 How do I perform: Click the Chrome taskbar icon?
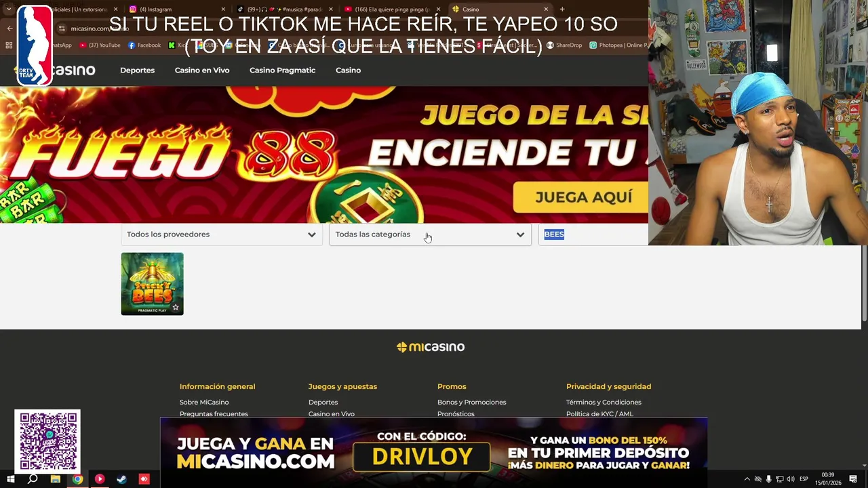78,479
